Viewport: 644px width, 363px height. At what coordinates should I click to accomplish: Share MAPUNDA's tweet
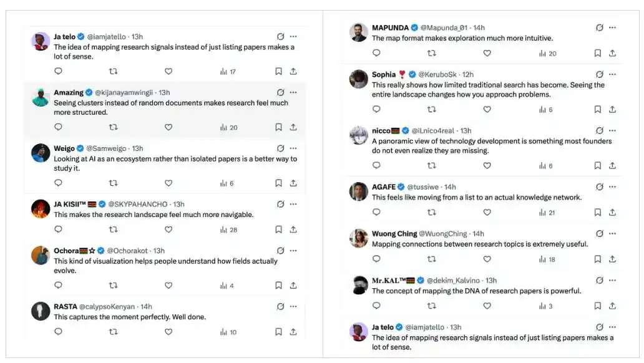(612, 54)
